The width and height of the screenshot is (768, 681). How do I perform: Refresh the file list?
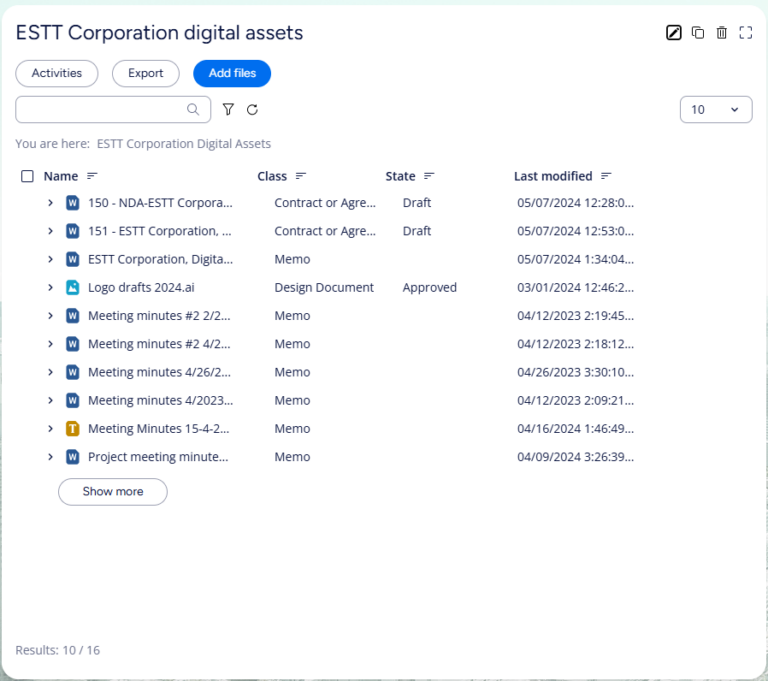point(252,110)
